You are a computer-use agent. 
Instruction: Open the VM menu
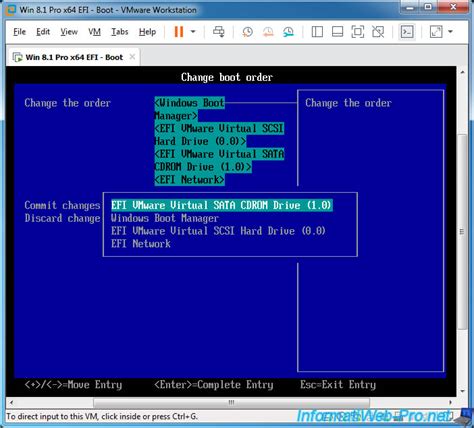[94, 32]
